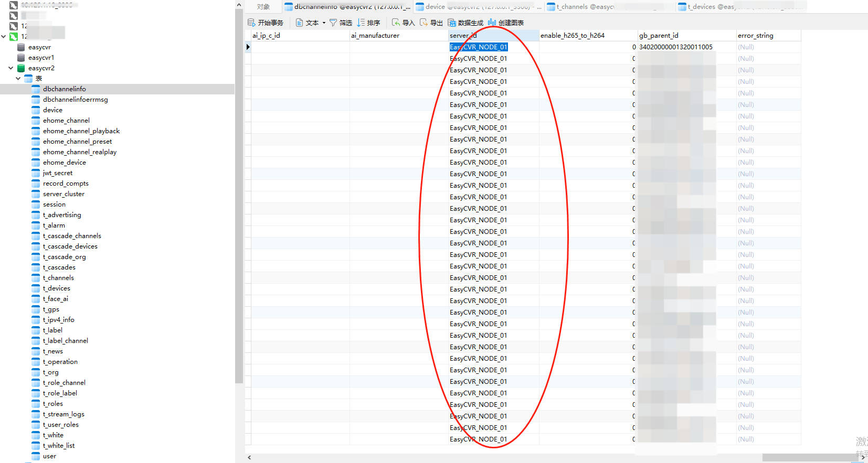
Task: Click the grid's left scroll arrow
Action: [x=249, y=457]
